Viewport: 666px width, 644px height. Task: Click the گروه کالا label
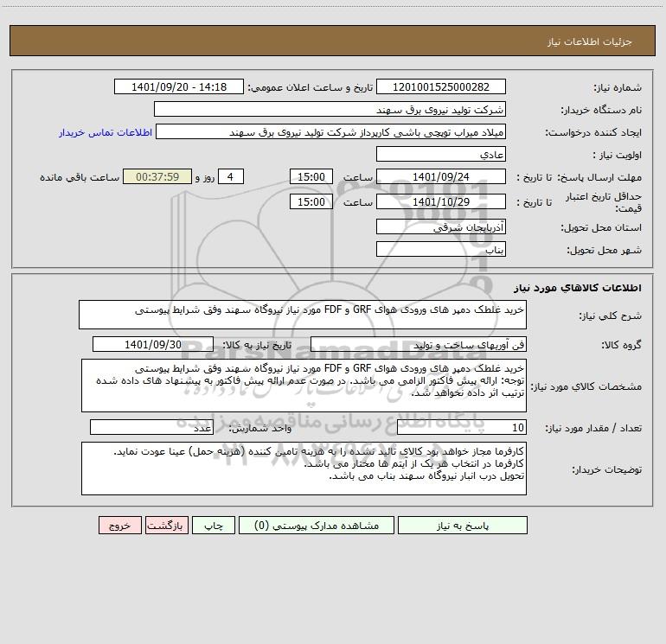coord(621,345)
